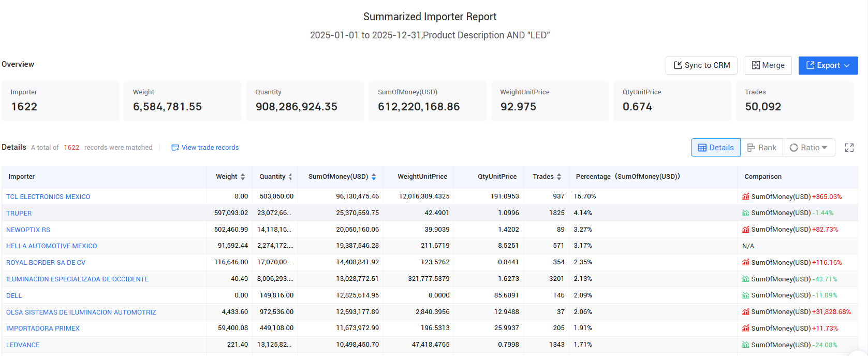Click the WeightUnitPrice value 92.975

518,107
